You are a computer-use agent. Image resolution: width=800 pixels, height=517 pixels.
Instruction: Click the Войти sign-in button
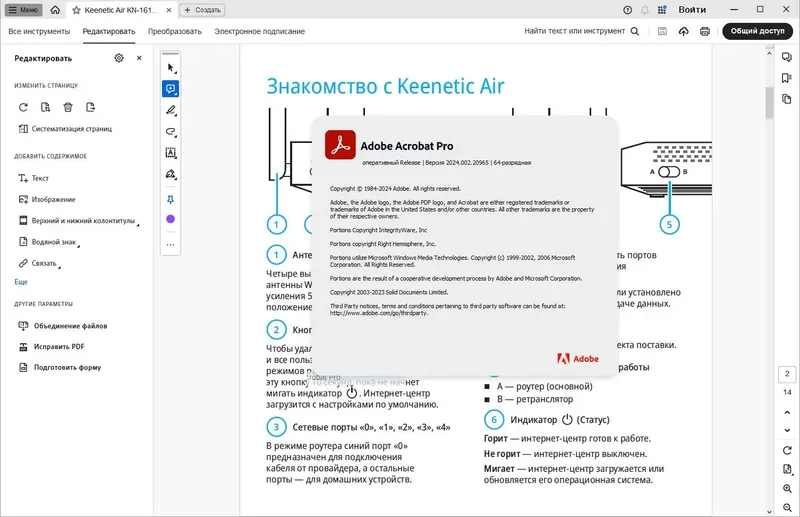(692, 10)
